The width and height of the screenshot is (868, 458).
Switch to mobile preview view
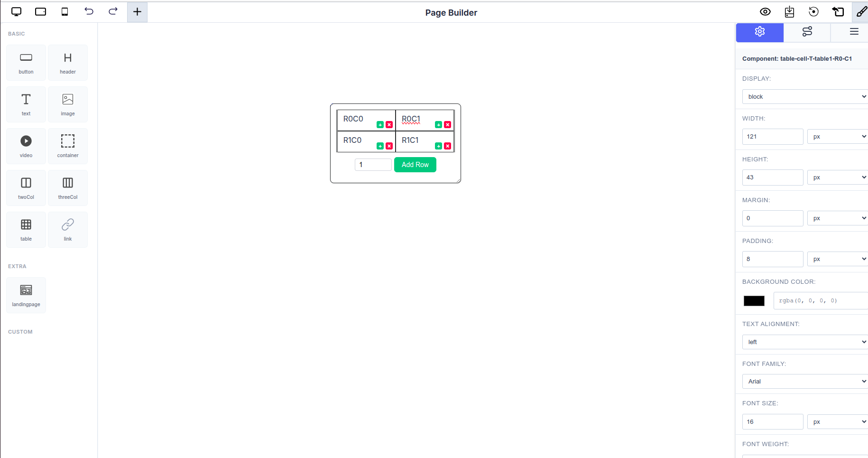pyautogui.click(x=65, y=11)
